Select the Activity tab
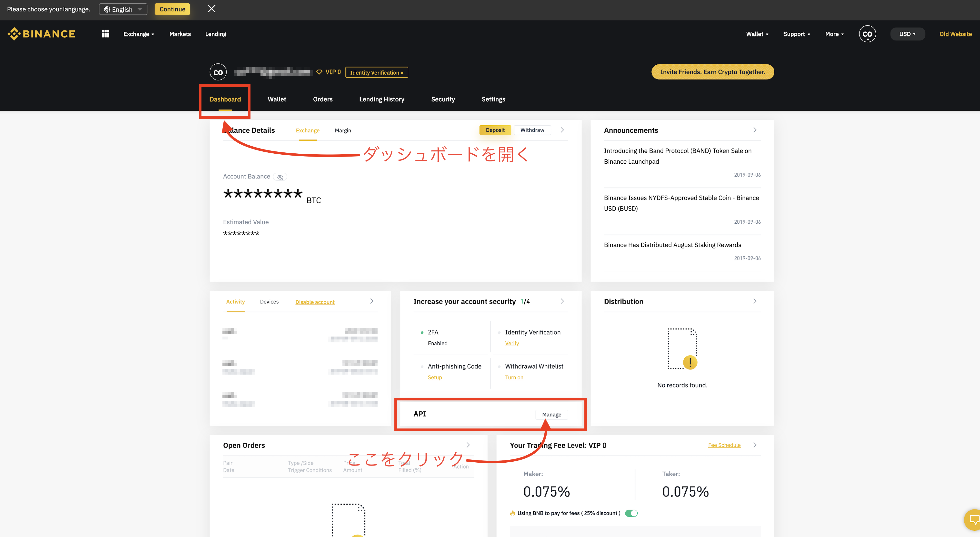The height and width of the screenshot is (537, 980). click(235, 302)
